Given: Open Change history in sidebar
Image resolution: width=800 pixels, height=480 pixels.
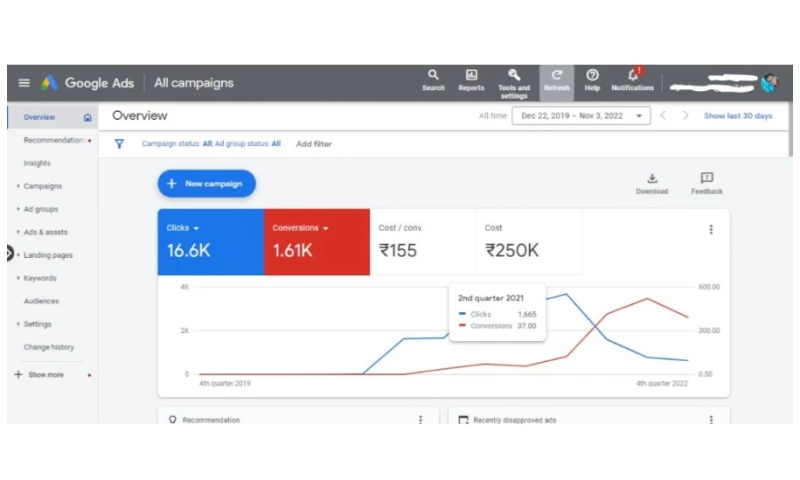Looking at the screenshot, I should tap(49, 347).
